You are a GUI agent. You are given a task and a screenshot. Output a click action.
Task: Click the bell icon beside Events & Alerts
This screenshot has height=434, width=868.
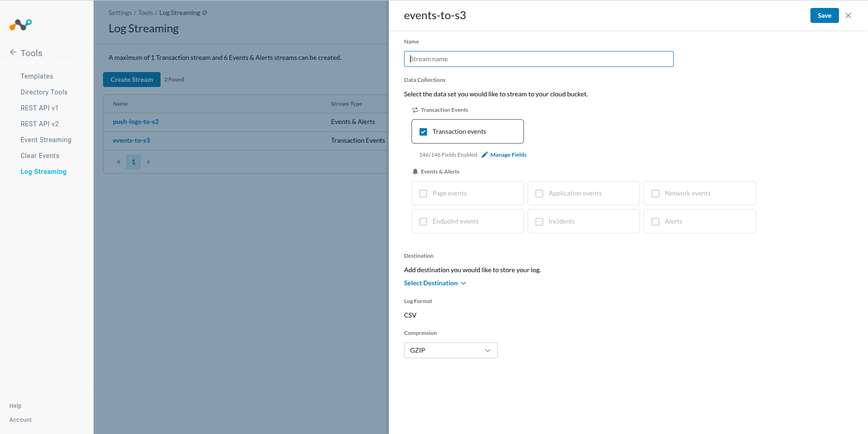coord(415,172)
